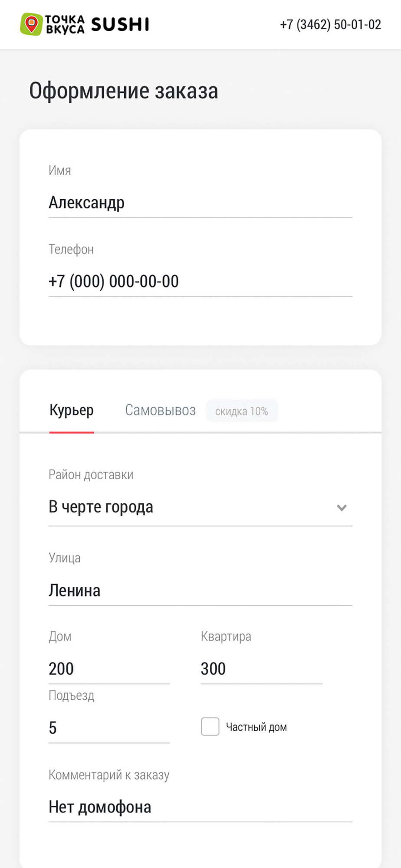Click the скидка 10% badge
This screenshot has width=401, height=868.
pos(242,411)
